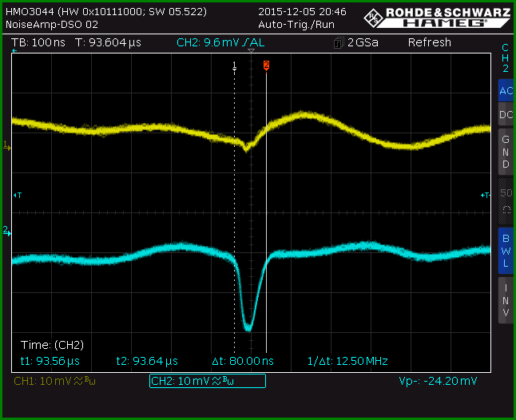Click the t1: 93.56 µs readout
The height and width of the screenshot is (420, 516).
coord(50,361)
